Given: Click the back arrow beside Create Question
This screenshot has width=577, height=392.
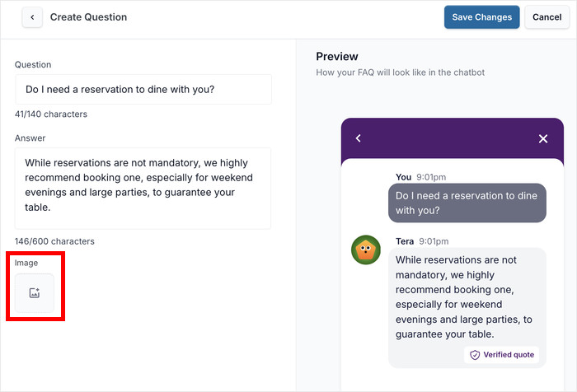Looking at the screenshot, I should [32, 17].
